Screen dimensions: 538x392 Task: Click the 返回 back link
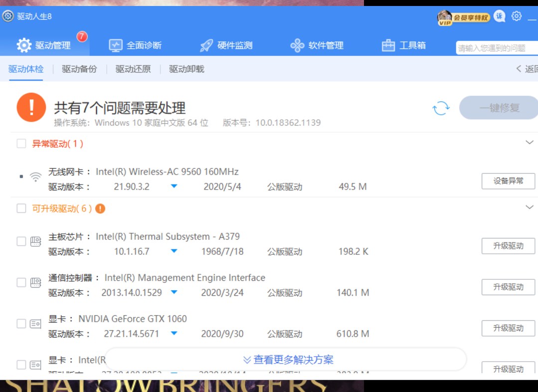click(x=527, y=69)
